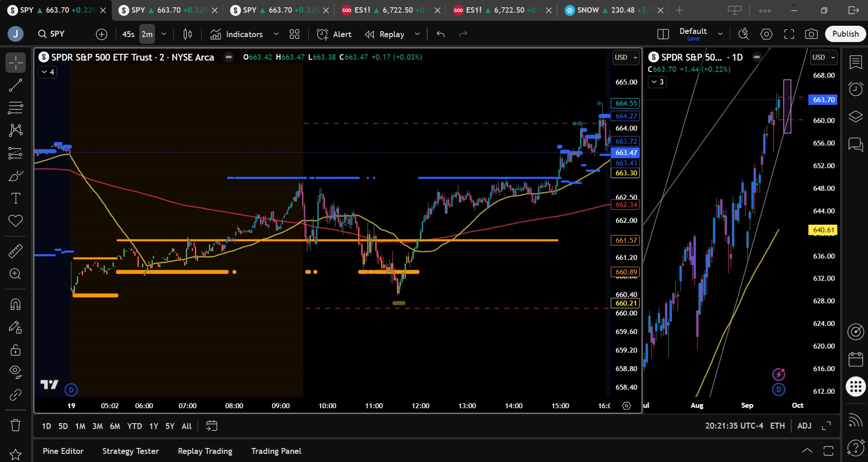This screenshot has height=462, width=868.
Task: Select the trend line drawing tool
Action: pos(15,85)
